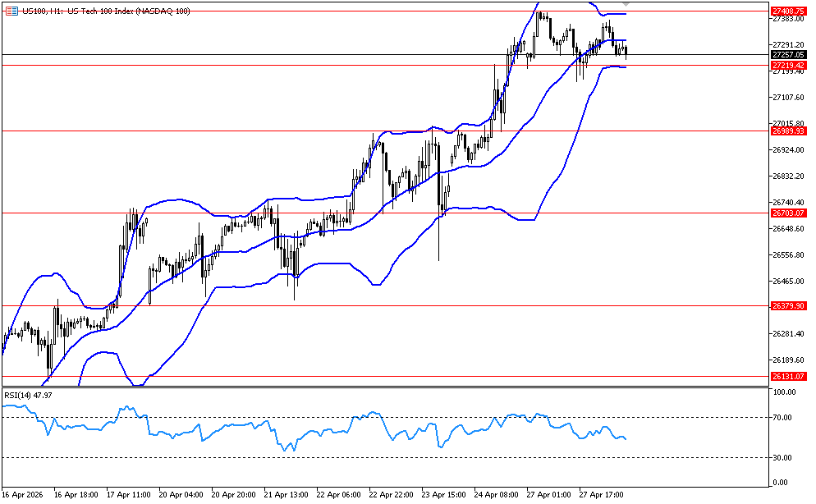Click the 22 Apr 22:00 time axis label
This screenshot has height=504, width=816.
click(392, 495)
